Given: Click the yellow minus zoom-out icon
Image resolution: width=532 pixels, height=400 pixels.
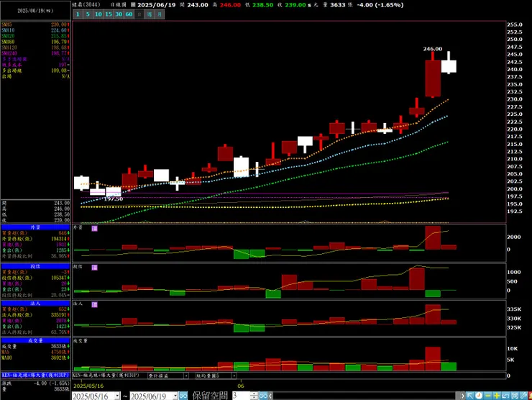Looking at the screenshot, I should (x=488, y=396).
